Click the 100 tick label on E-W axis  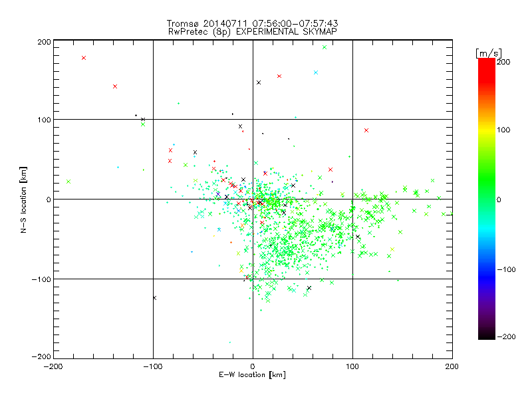click(352, 366)
